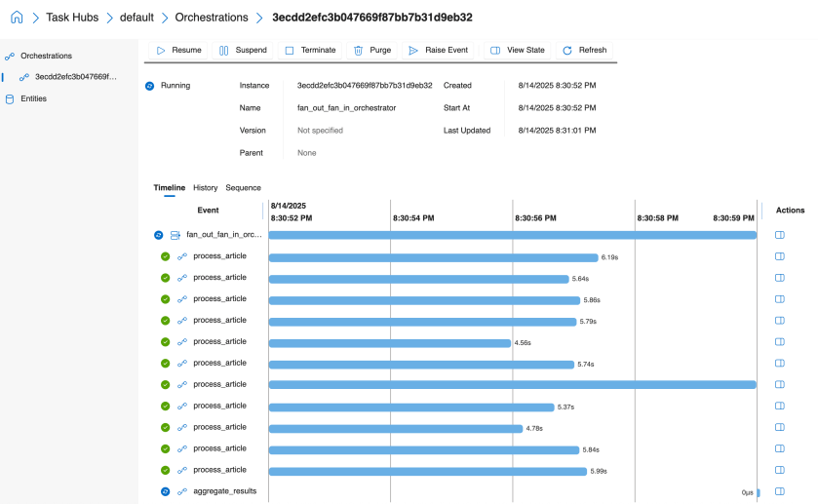
Task: Click the 0µs aggregate_results timeline marker
Action: [x=758, y=492]
